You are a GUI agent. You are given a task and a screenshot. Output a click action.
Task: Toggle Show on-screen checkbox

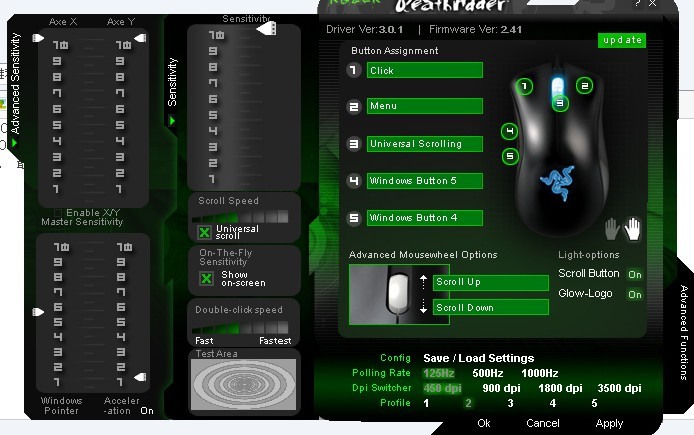point(206,278)
